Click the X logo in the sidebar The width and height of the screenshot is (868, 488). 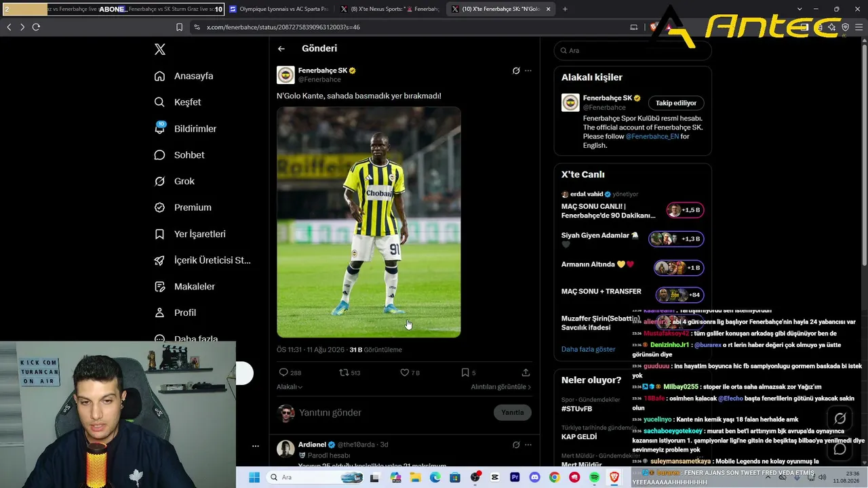160,49
